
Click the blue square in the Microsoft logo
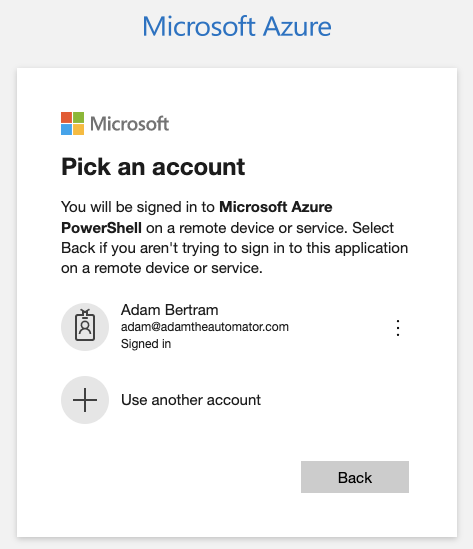(67, 129)
